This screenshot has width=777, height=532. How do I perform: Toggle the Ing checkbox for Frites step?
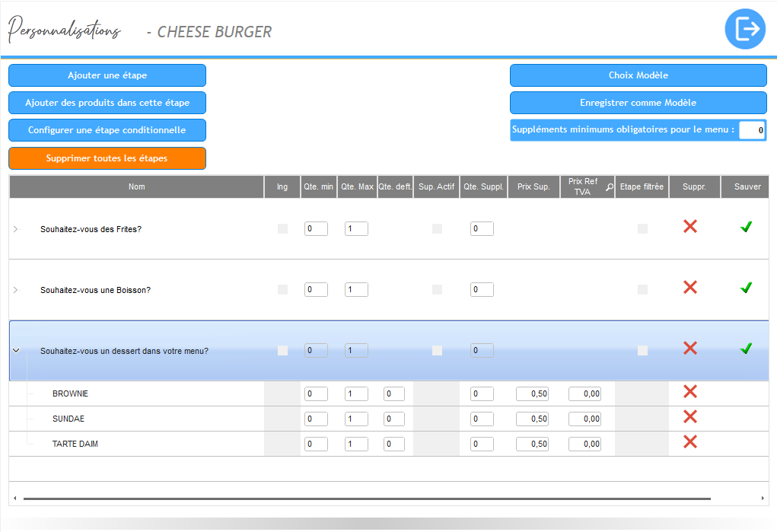click(x=283, y=228)
